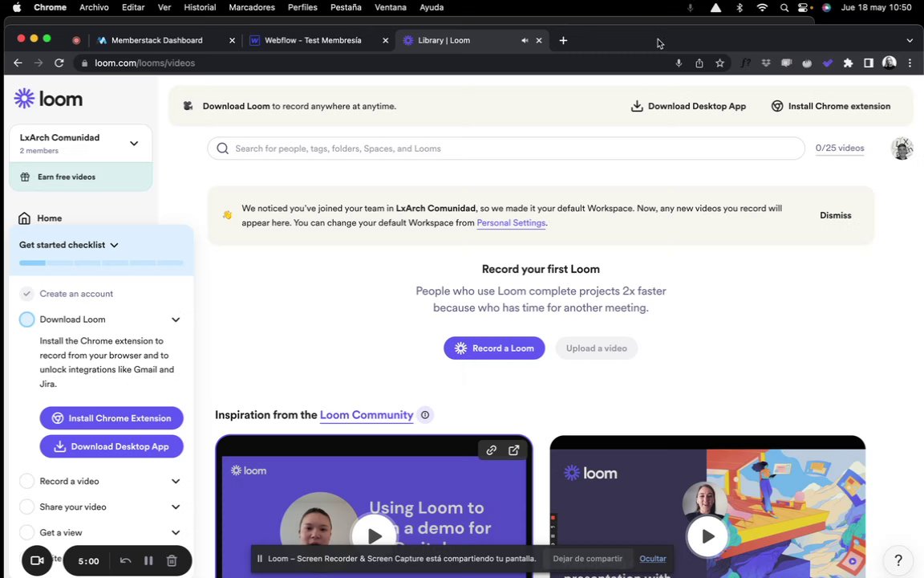Open a new browser tab
This screenshot has height=578, width=924.
(x=563, y=41)
